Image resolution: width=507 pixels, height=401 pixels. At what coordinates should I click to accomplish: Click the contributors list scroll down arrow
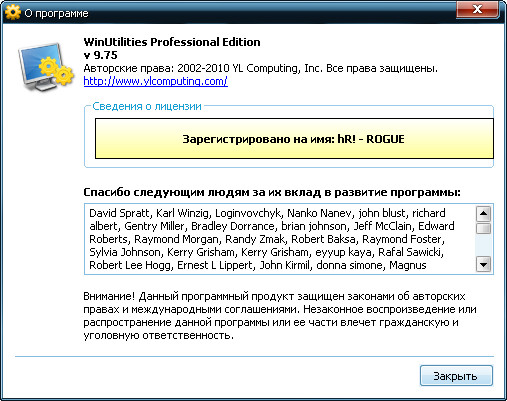click(483, 265)
